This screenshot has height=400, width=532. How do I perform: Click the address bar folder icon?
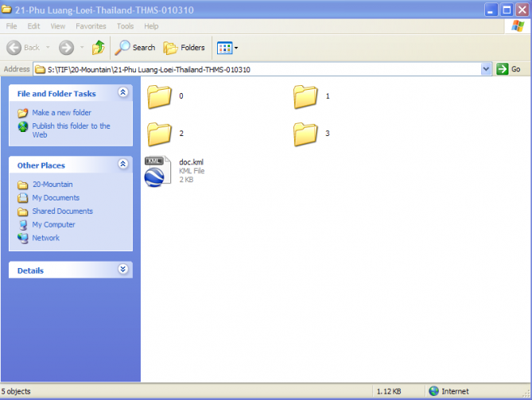coord(41,69)
